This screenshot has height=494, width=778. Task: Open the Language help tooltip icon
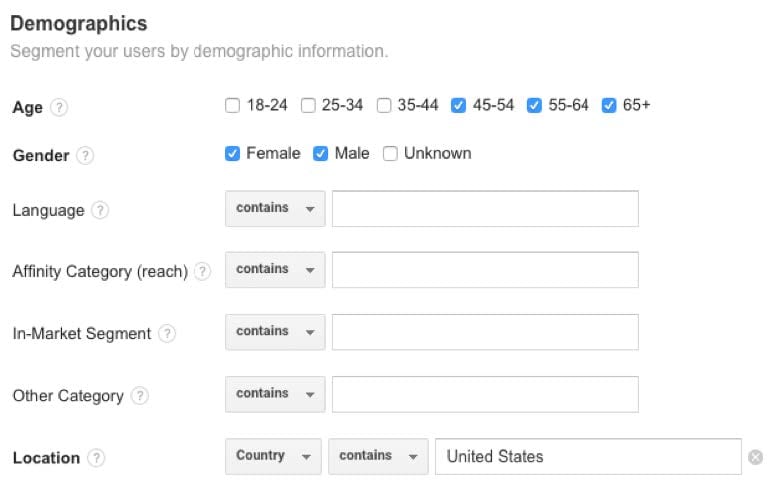click(100, 210)
